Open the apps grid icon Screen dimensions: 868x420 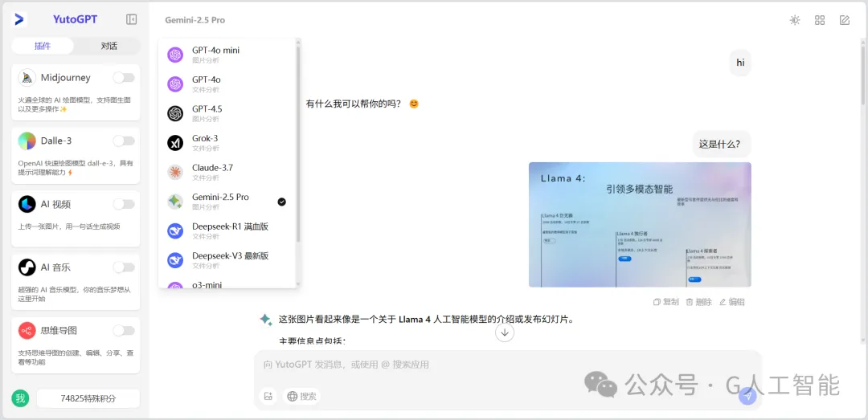coord(820,20)
